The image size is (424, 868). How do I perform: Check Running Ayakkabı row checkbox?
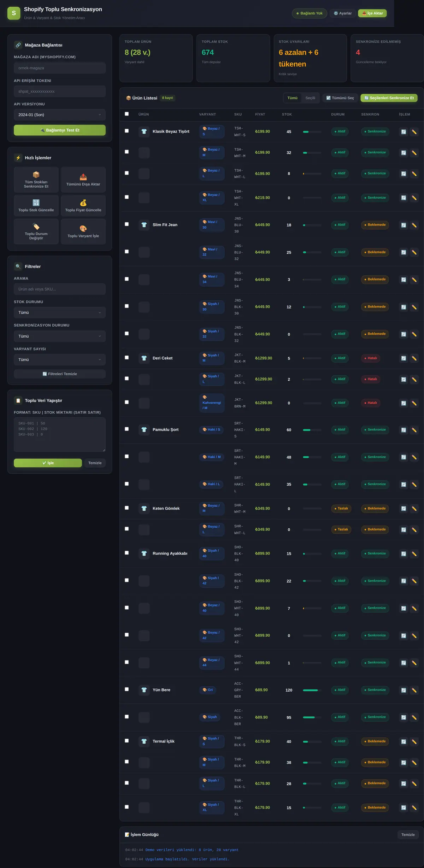tap(126, 553)
